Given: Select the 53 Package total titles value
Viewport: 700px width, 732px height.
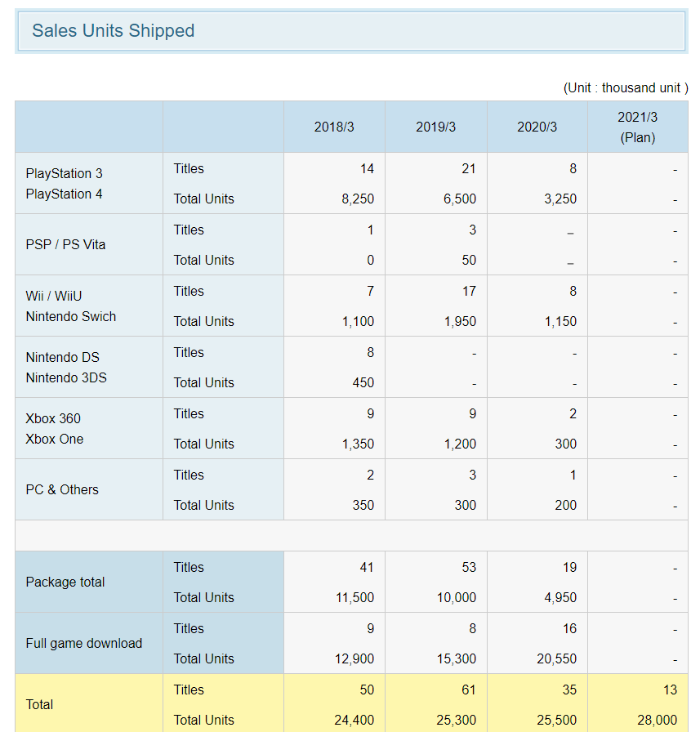Looking at the screenshot, I should (469, 567).
